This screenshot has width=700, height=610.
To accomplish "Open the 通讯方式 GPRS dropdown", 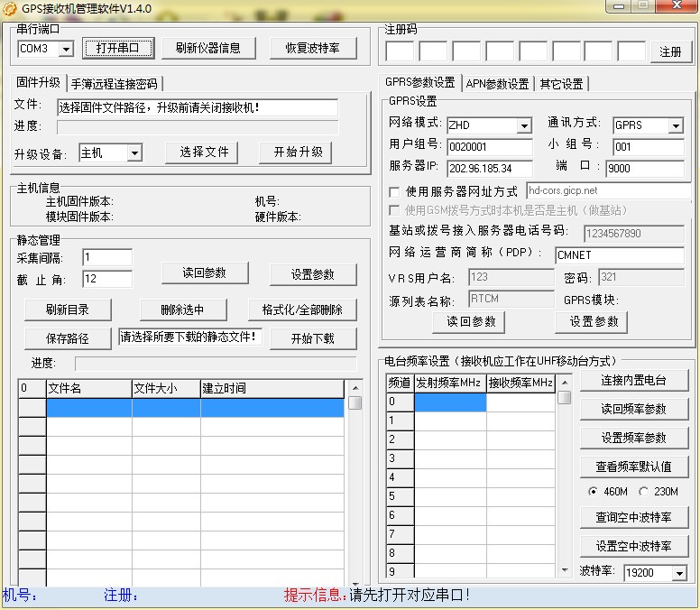I will point(677,125).
